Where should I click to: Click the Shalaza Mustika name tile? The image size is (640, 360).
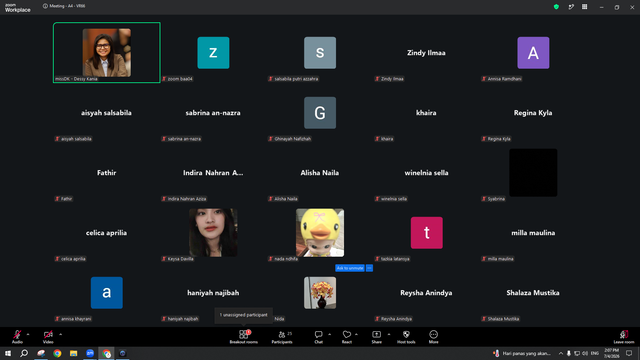tap(533, 293)
